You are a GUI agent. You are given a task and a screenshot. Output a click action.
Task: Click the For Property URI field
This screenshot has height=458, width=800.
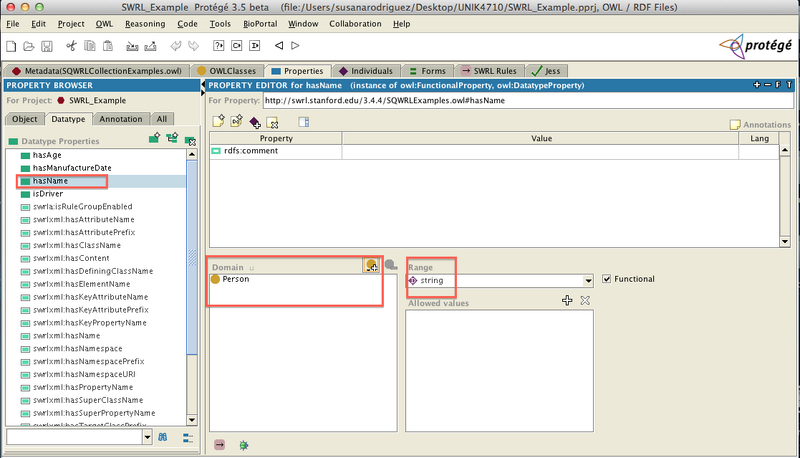click(528, 100)
